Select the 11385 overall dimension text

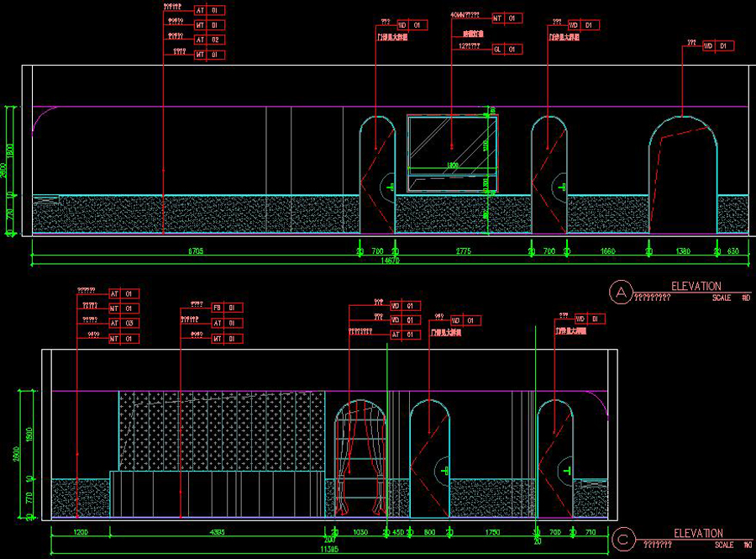pos(328,549)
